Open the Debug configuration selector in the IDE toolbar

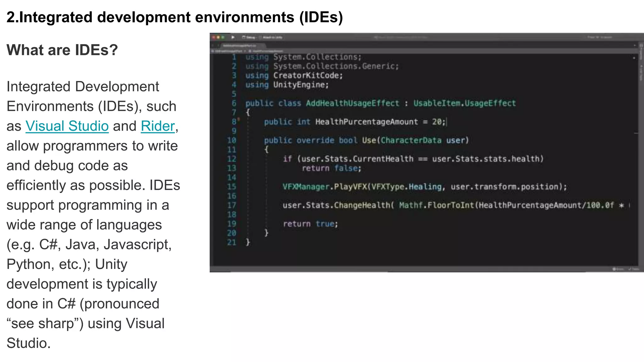[x=248, y=37]
